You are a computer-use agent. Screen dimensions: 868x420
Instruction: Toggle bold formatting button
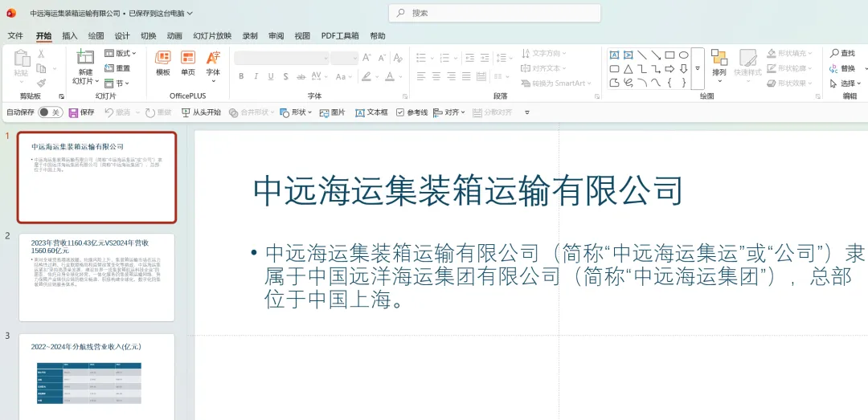[241, 76]
